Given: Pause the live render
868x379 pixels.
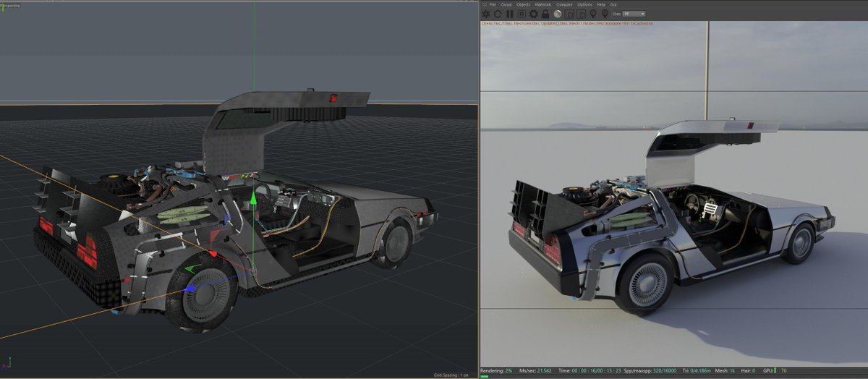Looking at the screenshot, I should point(510,14).
